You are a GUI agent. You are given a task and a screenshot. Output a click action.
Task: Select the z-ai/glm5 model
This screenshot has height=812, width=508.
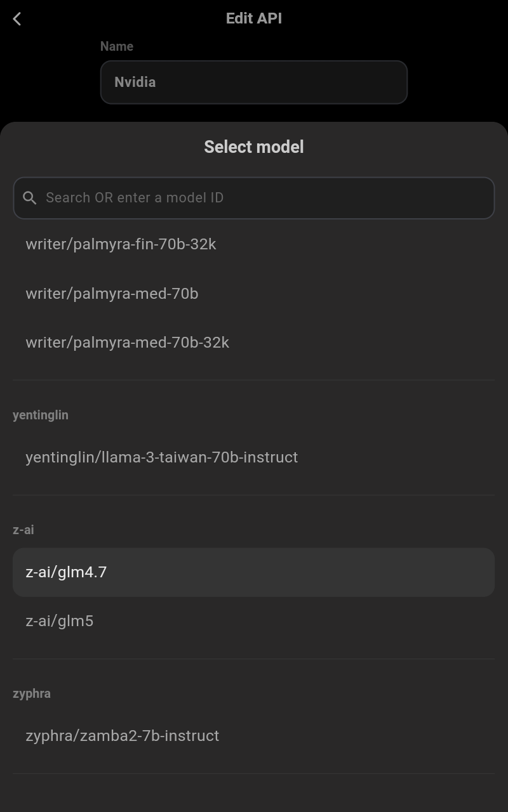[x=60, y=621]
